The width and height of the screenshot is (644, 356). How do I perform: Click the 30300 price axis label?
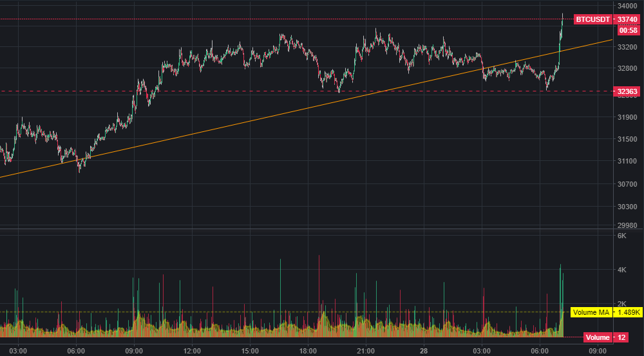(627, 207)
